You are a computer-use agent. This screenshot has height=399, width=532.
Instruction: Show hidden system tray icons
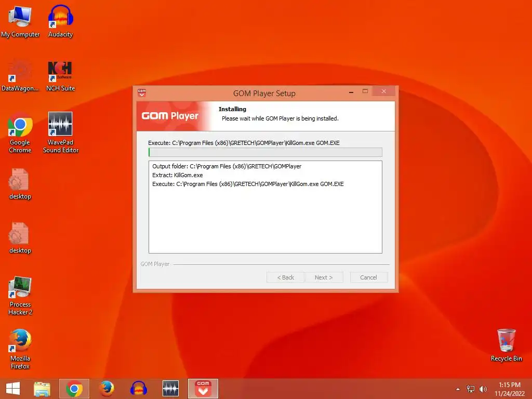click(458, 389)
